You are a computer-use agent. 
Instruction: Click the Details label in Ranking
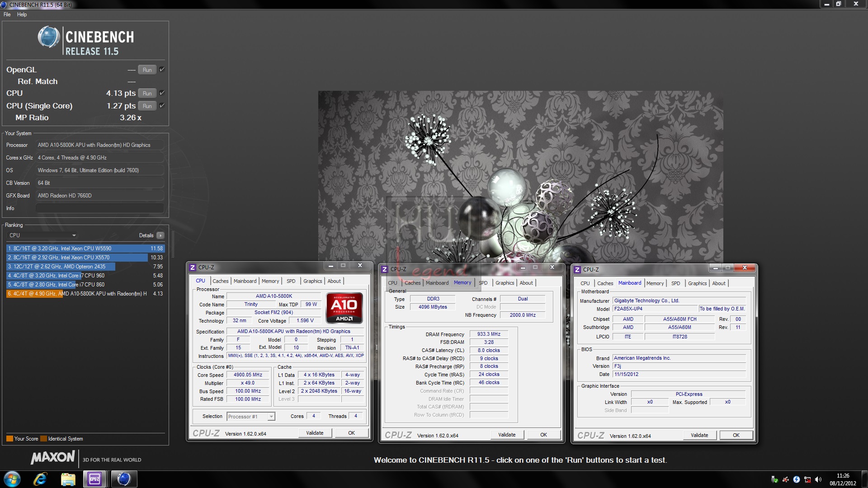[x=146, y=235]
